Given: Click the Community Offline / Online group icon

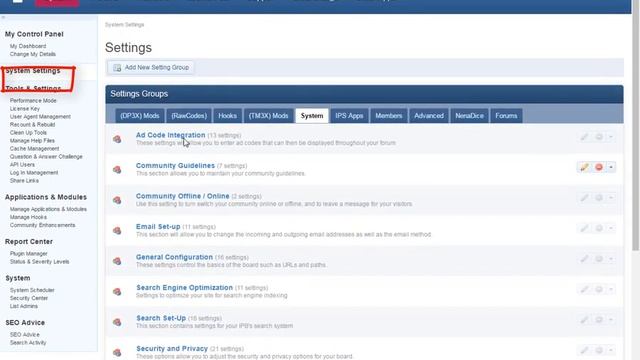Looking at the screenshot, I should click(117, 200).
